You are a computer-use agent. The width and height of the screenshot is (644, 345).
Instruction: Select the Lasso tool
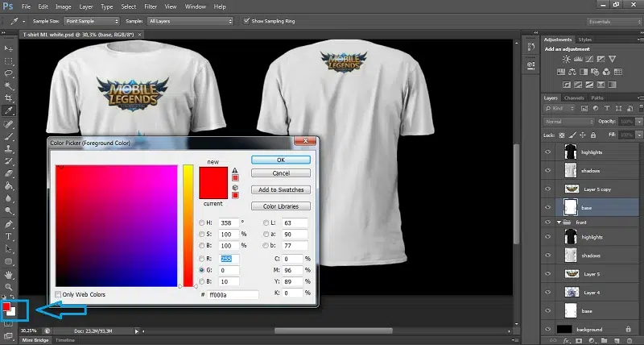pos(8,73)
